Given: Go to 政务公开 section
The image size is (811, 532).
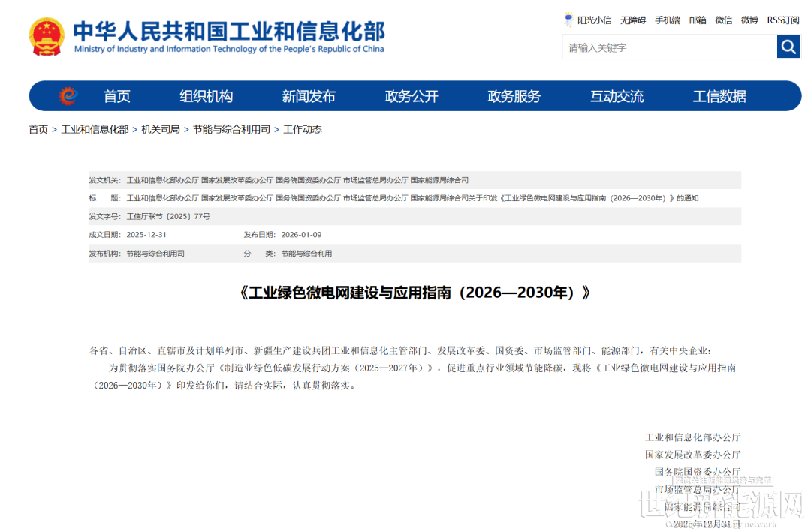Looking at the screenshot, I should tap(412, 96).
